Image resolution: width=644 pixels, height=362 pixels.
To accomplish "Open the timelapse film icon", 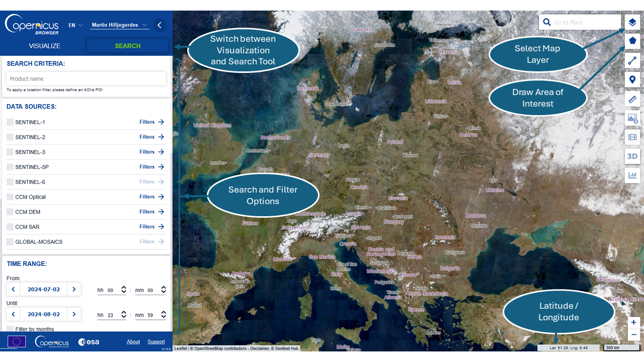I will tap(632, 137).
